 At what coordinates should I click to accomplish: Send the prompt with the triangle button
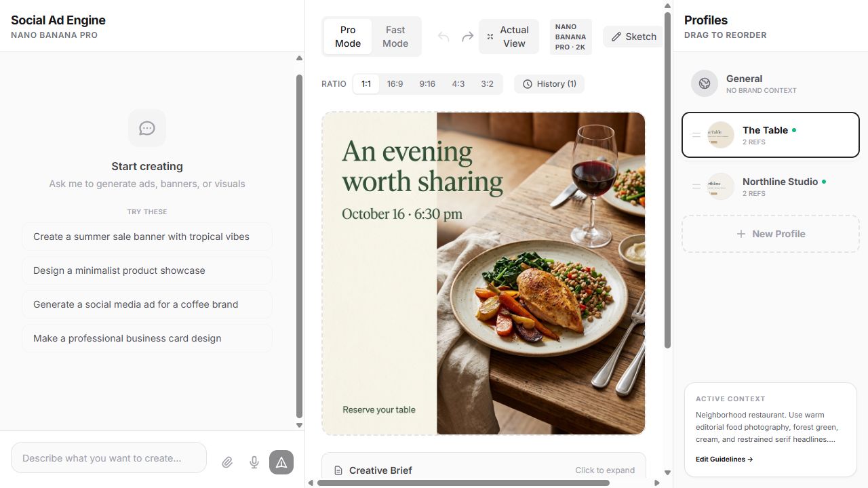281,462
